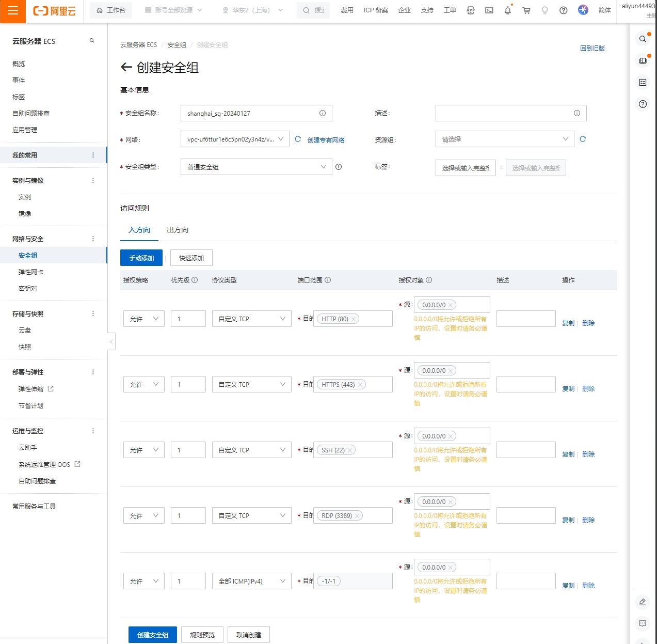Click the 创建专有网络 link

pyautogui.click(x=326, y=140)
